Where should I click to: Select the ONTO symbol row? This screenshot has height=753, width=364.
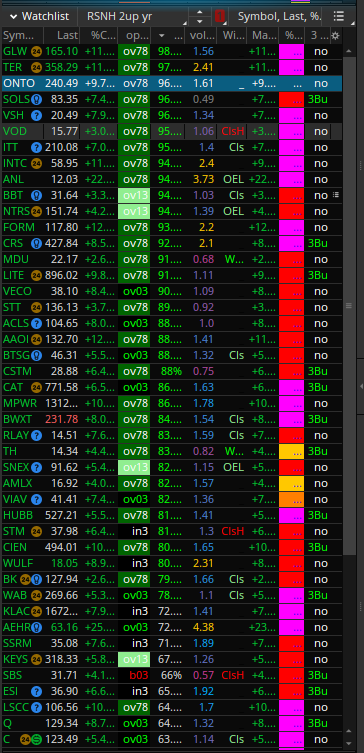tap(171, 83)
